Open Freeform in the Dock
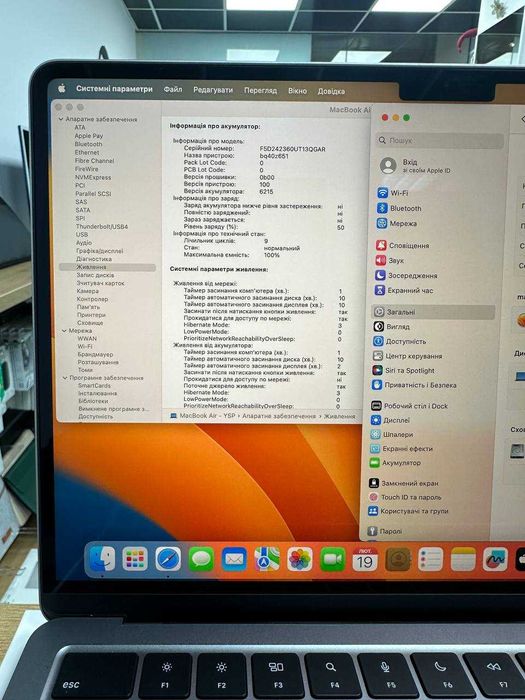Image resolution: width=525 pixels, height=700 pixels. coord(495,559)
